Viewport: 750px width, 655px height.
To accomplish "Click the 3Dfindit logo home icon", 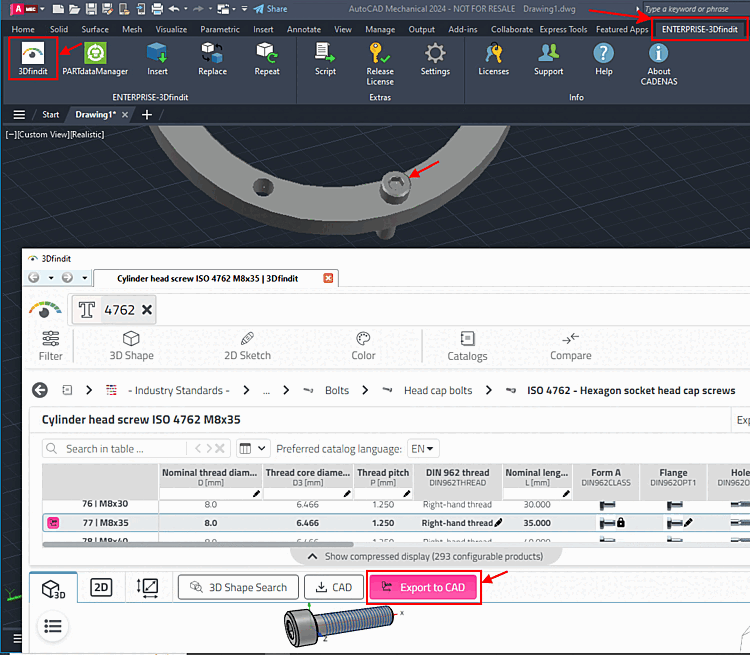I will click(45, 310).
